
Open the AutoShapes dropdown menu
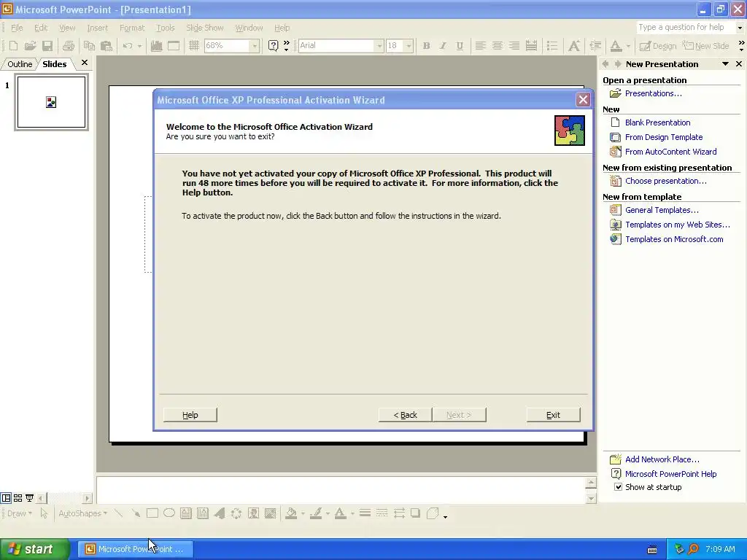pos(83,513)
